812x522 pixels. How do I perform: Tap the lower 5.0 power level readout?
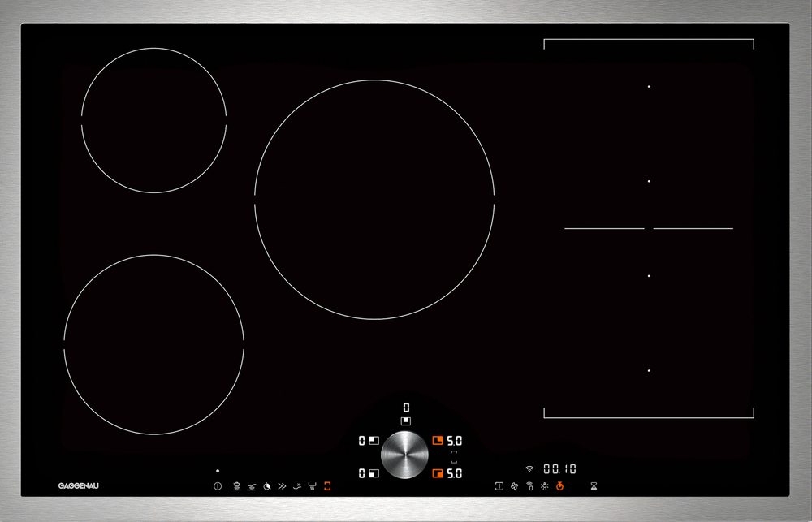coord(454,473)
